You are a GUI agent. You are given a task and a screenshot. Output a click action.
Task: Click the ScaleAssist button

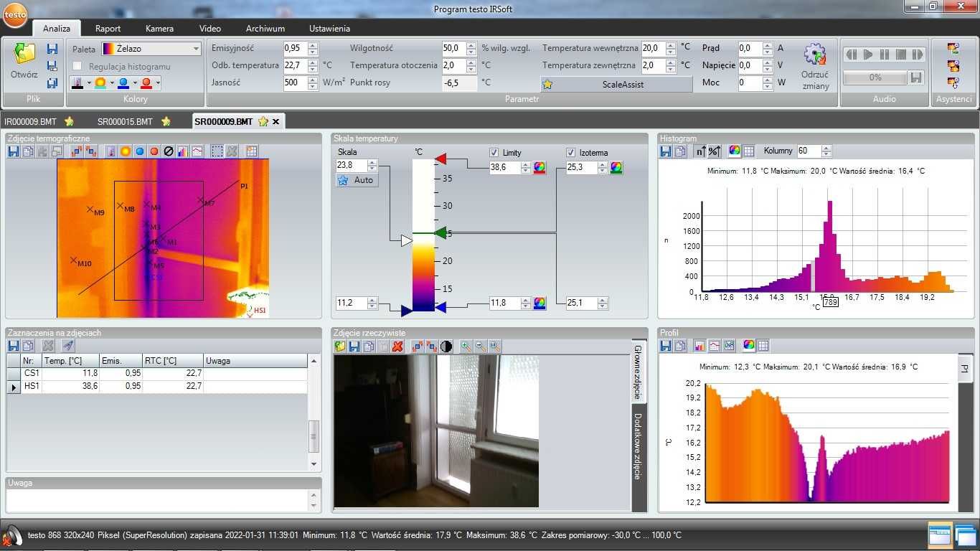616,84
